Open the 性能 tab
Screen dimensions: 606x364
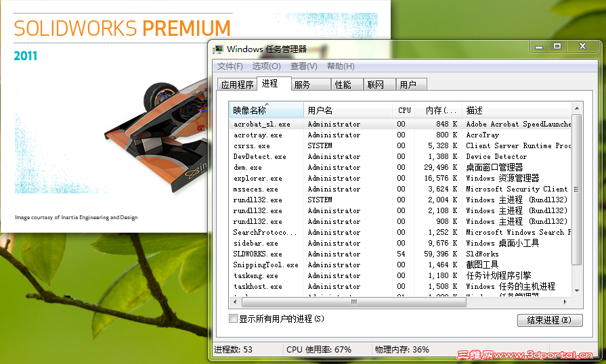pos(347,85)
